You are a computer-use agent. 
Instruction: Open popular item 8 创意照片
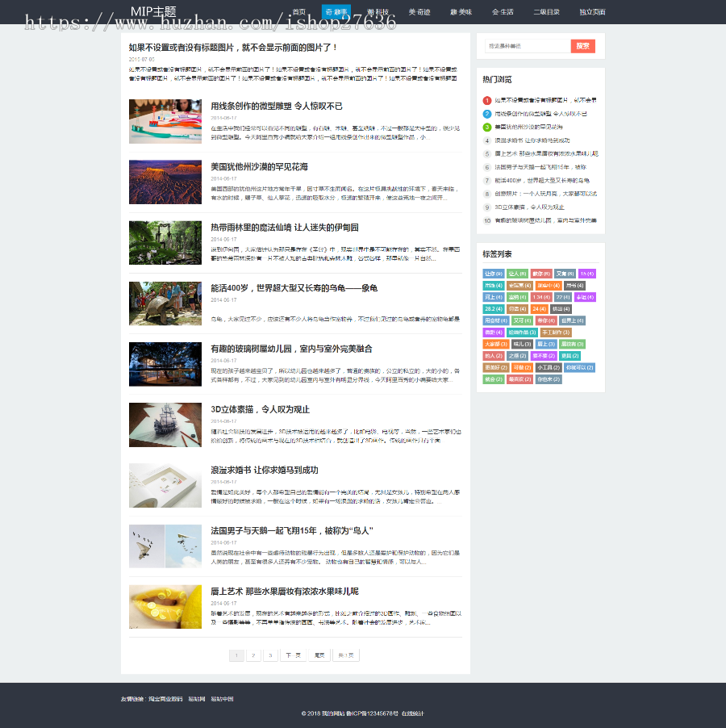(545, 194)
